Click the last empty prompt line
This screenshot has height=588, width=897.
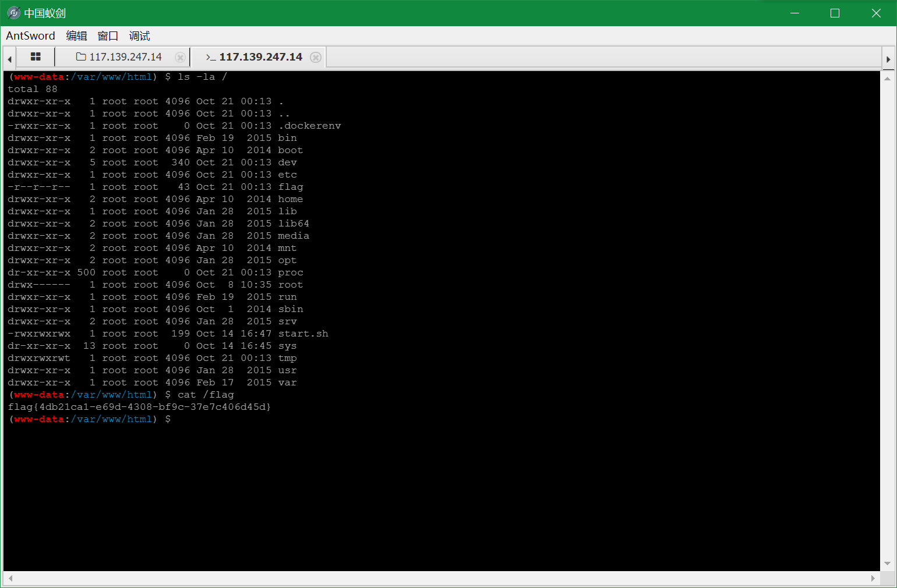coord(90,419)
